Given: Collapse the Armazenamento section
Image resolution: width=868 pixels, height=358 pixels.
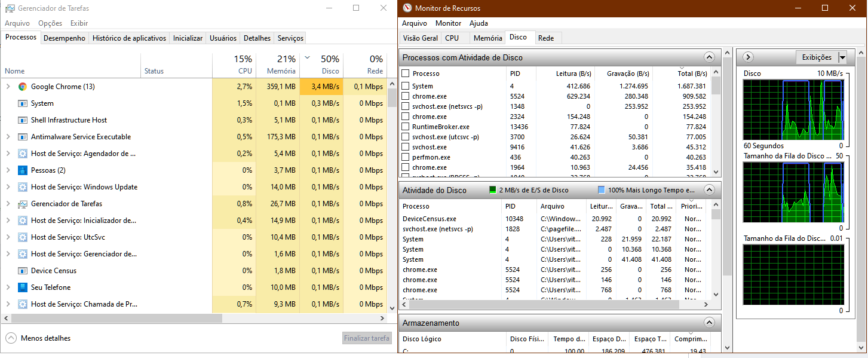Looking at the screenshot, I should coord(709,323).
